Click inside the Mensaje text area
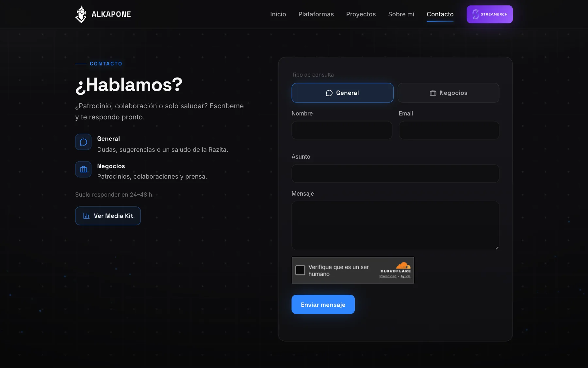 [395, 225]
